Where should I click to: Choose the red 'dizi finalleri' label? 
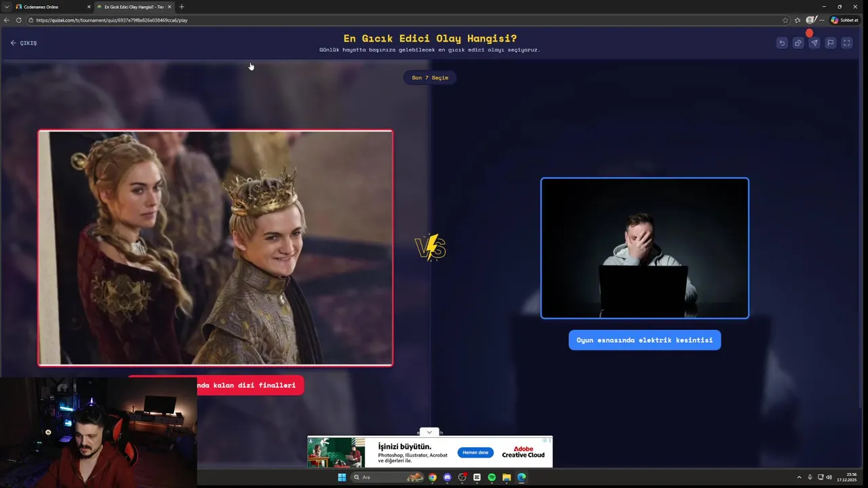point(250,385)
